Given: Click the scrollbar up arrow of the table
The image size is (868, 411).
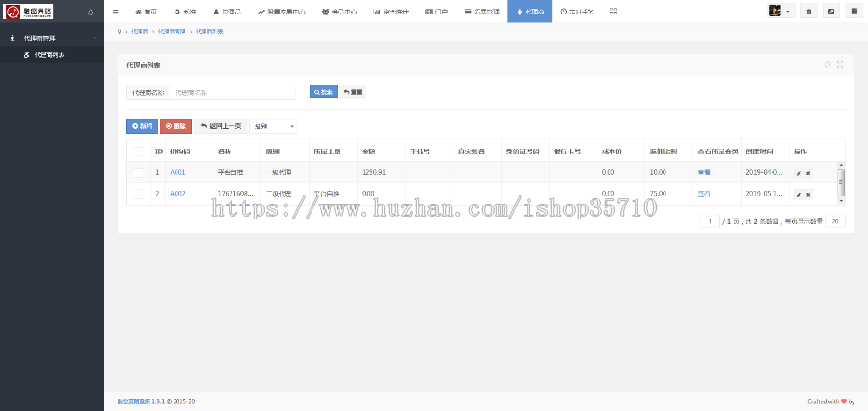Looking at the screenshot, I should click(x=841, y=165).
